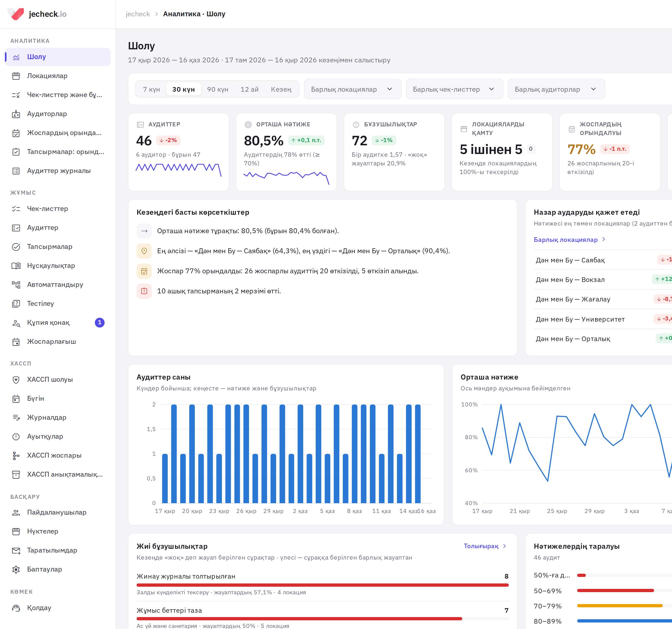The image size is (672, 629).
Task: Open Локациялар from the sidebar icon
Action: [x=16, y=76]
